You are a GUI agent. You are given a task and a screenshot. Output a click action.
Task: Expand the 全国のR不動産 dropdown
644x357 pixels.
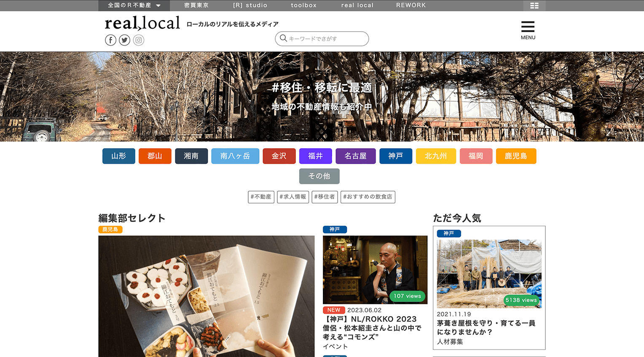(x=134, y=5)
